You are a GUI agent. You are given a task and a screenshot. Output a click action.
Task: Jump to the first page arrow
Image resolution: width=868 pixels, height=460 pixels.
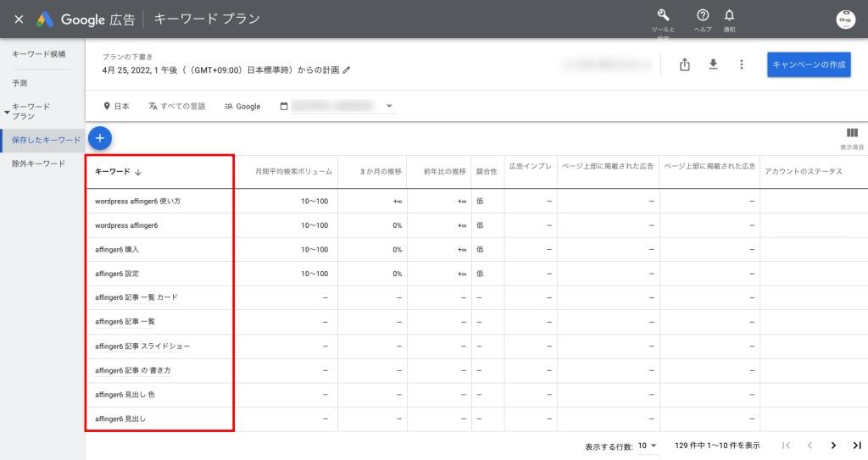pos(786,446)
